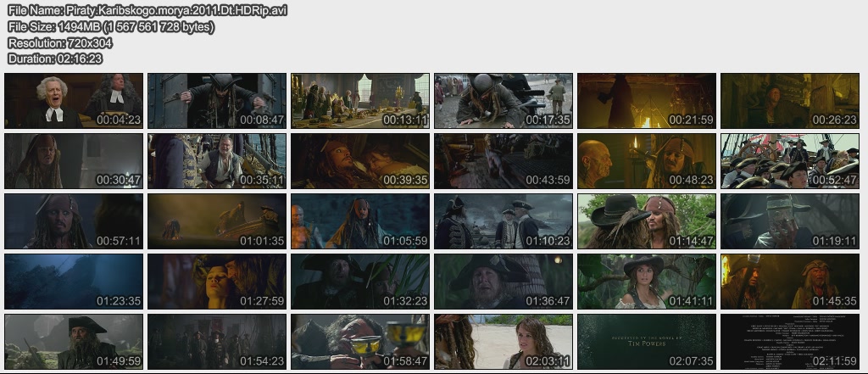
Task: Click the Resolution 720x304 text
Action: (x=59, y=42)
